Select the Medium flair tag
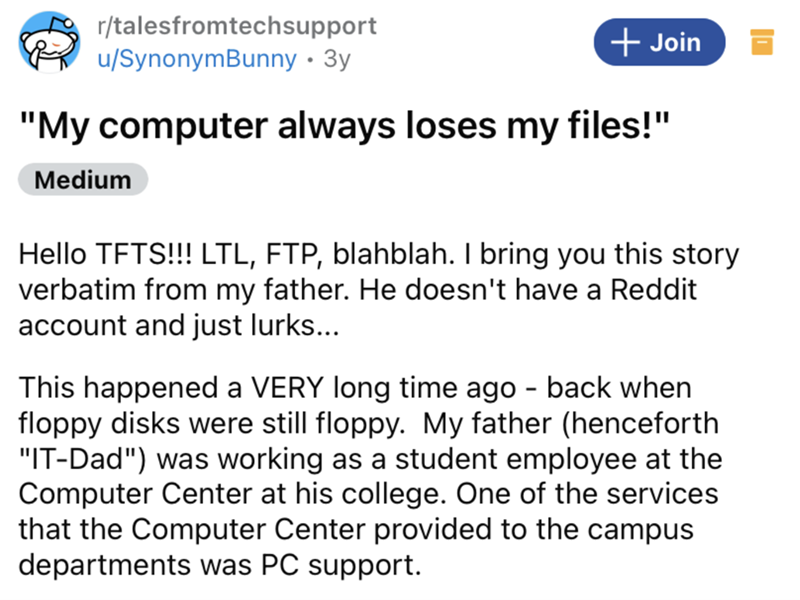Screen dimensions: 800x600 coord(83,181)
